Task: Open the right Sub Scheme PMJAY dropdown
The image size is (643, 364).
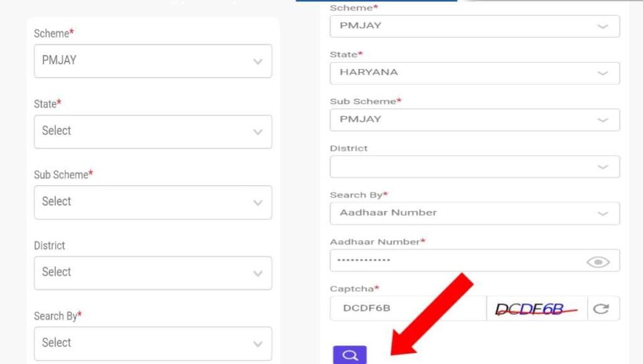Action: pyautogui.click(x=474, y=119)
